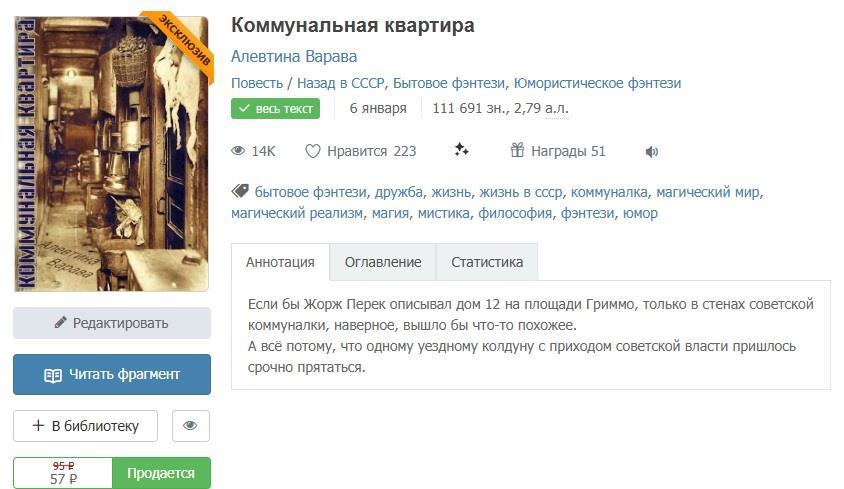844x489 pixels.
Task: Click the tag icon before the tags list
Action: (240, 191)
